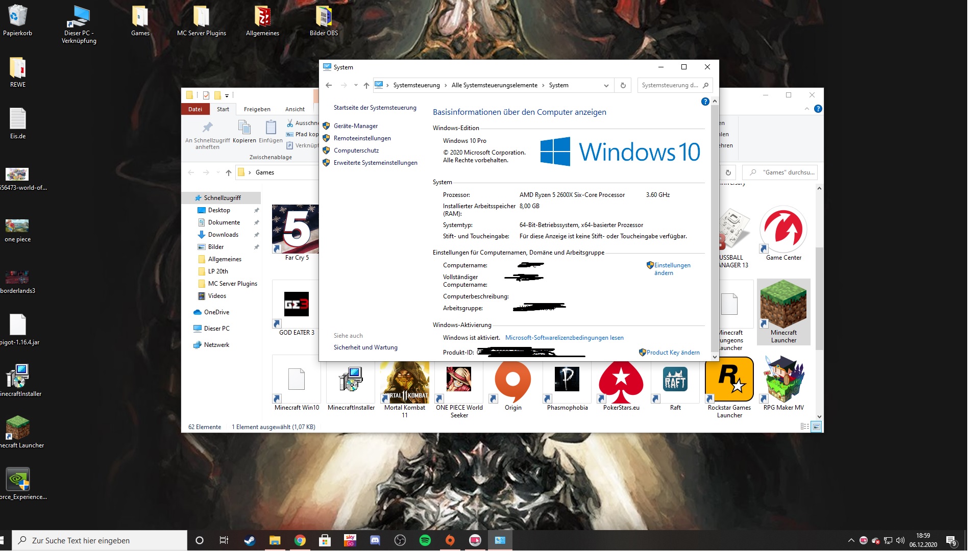Switch to the Freigeben ribbon tab
Screen dimensions: 980x551
point(257,109)
